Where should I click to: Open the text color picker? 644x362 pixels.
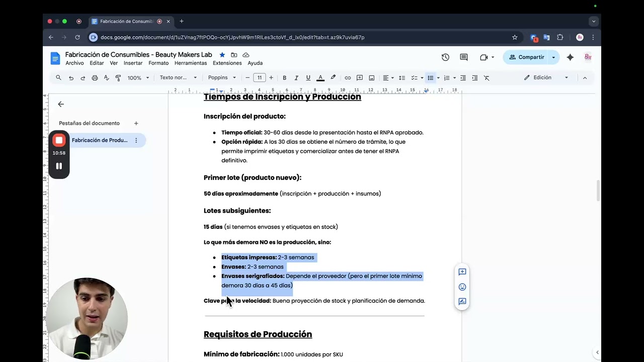pyautogui.click(x=320, y=78)
